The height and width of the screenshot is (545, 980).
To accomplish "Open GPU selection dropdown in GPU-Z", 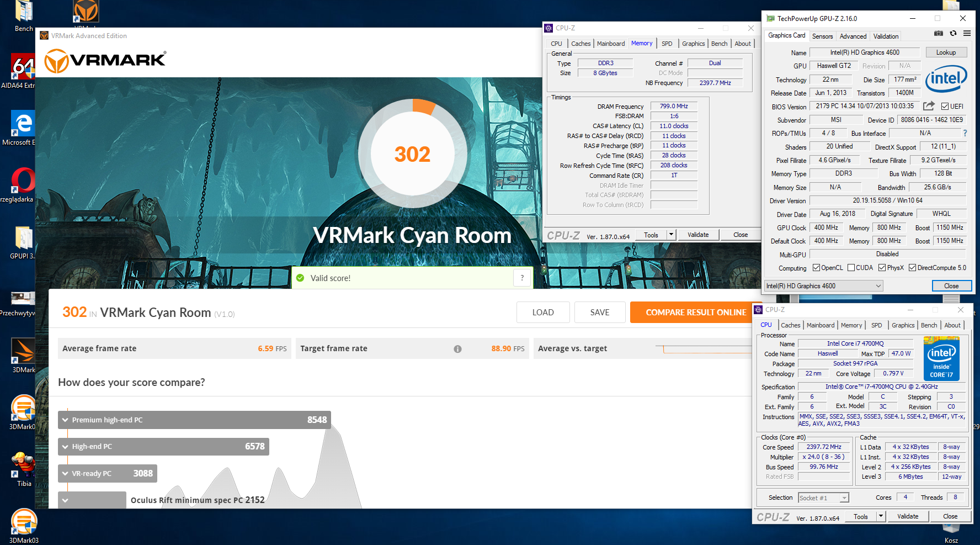I will pyautogui.click(x=824, y=286).
